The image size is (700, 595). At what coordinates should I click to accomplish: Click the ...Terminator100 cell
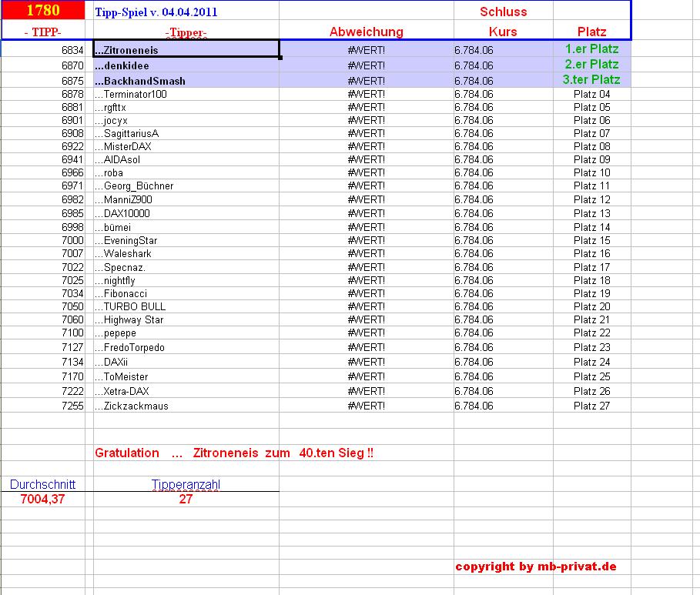tap(186, 94)
